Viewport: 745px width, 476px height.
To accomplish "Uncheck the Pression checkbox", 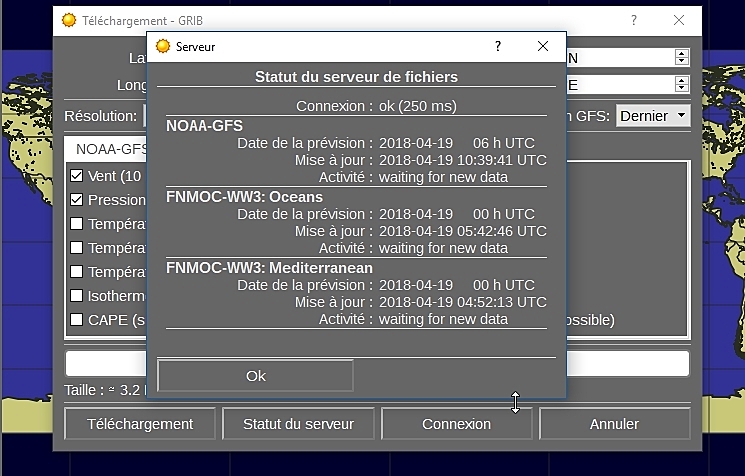I will (x=76, y=200).
